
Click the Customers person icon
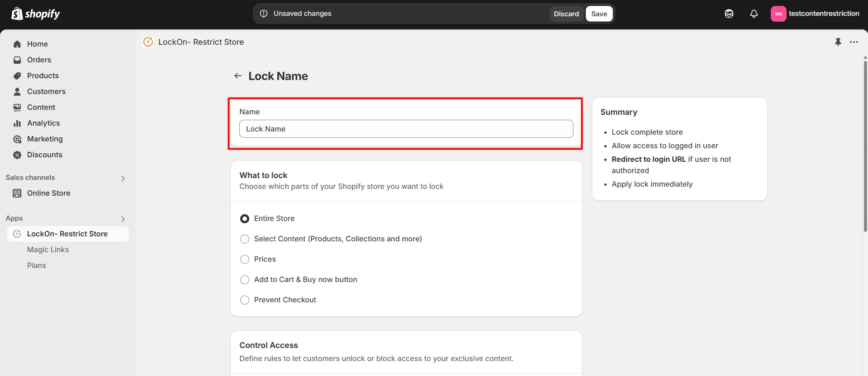click(17, 91)
